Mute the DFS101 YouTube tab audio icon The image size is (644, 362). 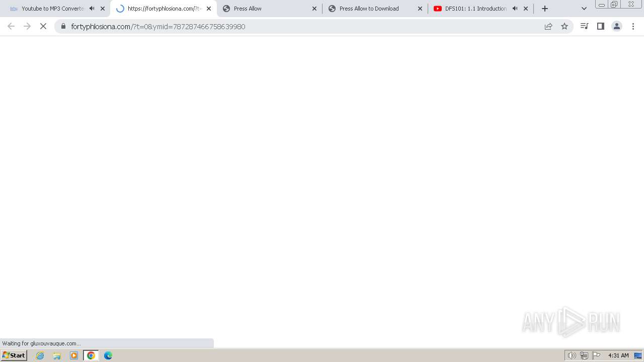[515, 9]
